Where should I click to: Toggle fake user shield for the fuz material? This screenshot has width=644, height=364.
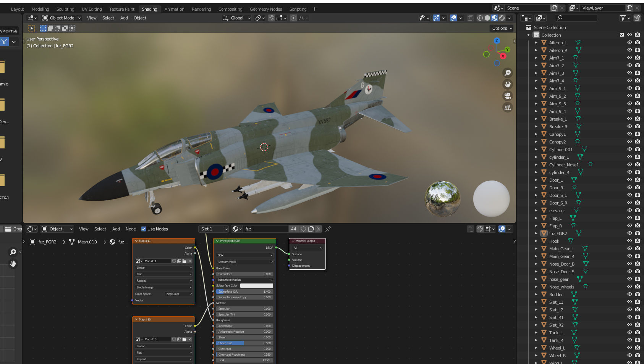pyautogui.click(x=303, y=229)
